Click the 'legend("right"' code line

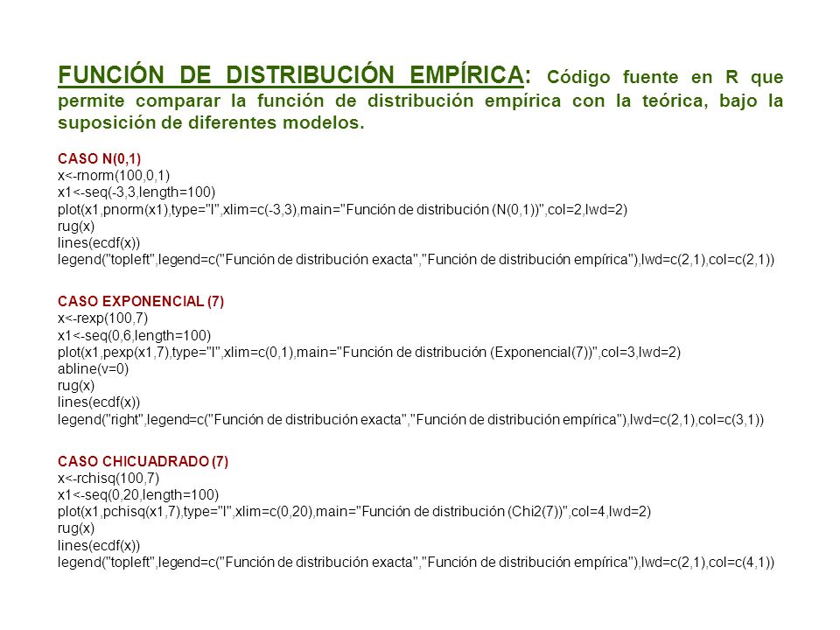pos(411,419)
